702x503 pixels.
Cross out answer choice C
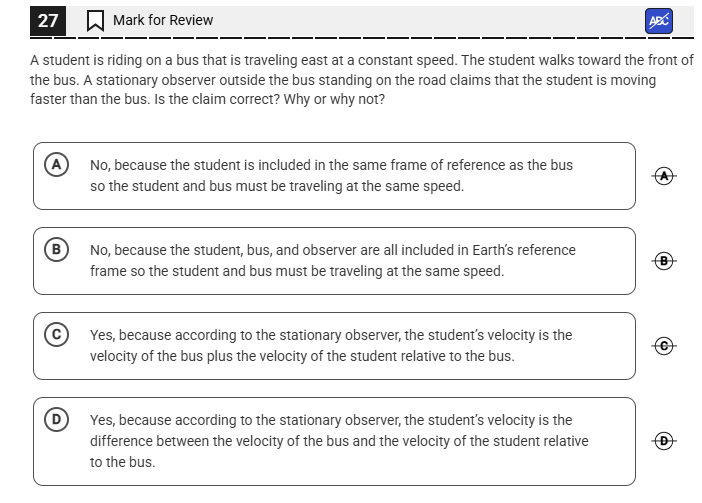pyautogui.click(x=660, y=345)
